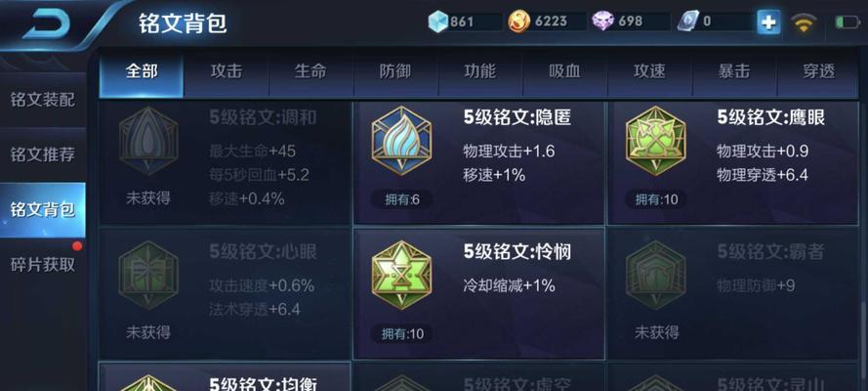The image size is (868, 391).
Task: Tap the purple gem voucher icon
Action: 602,22
